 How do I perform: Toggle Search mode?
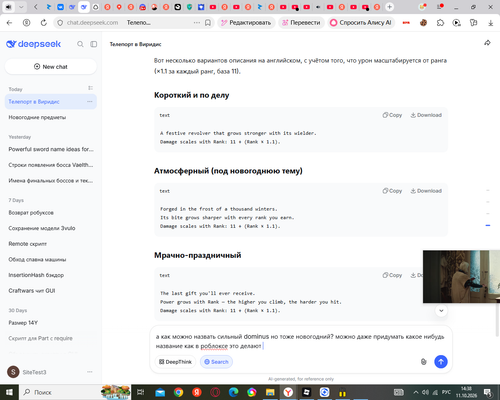(x=216, y=362)
